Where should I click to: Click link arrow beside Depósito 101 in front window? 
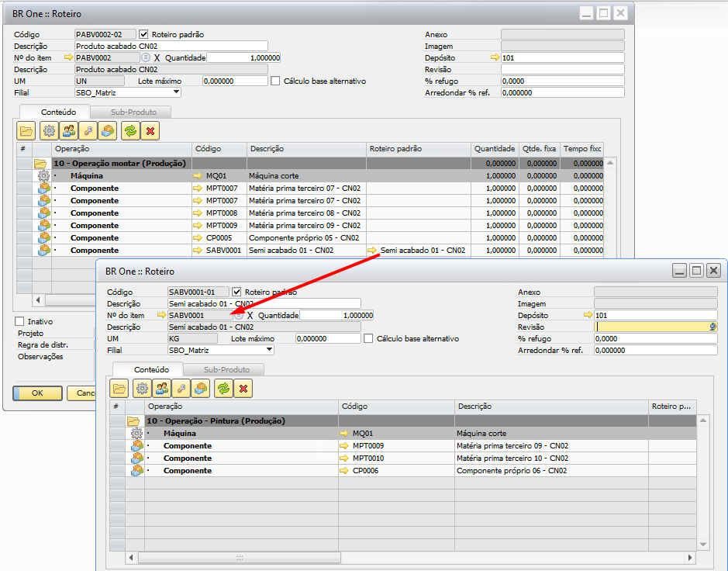[588, 316]
